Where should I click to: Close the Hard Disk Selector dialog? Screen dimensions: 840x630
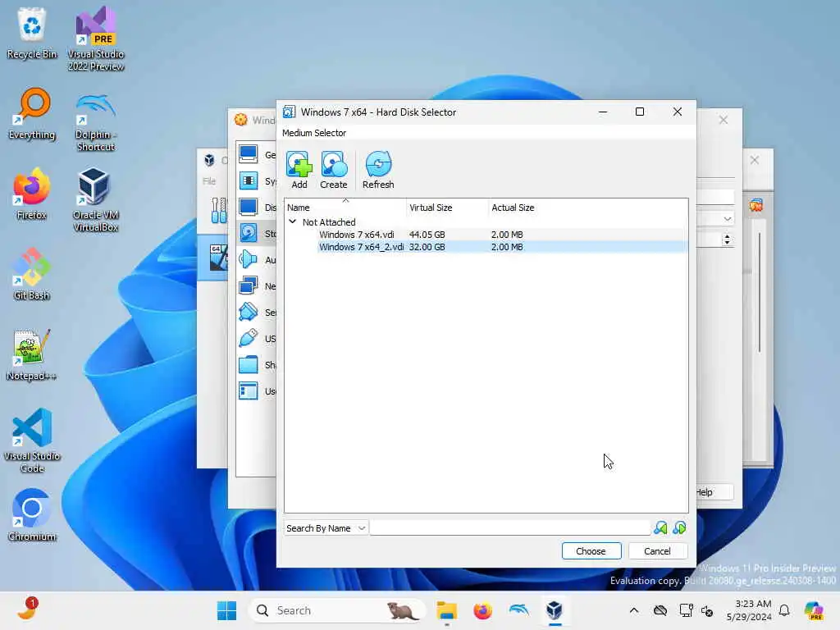[x=677, y=112]
